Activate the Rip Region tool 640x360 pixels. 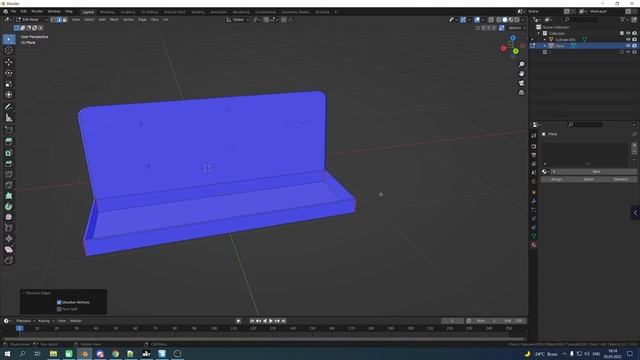[9, 260]
